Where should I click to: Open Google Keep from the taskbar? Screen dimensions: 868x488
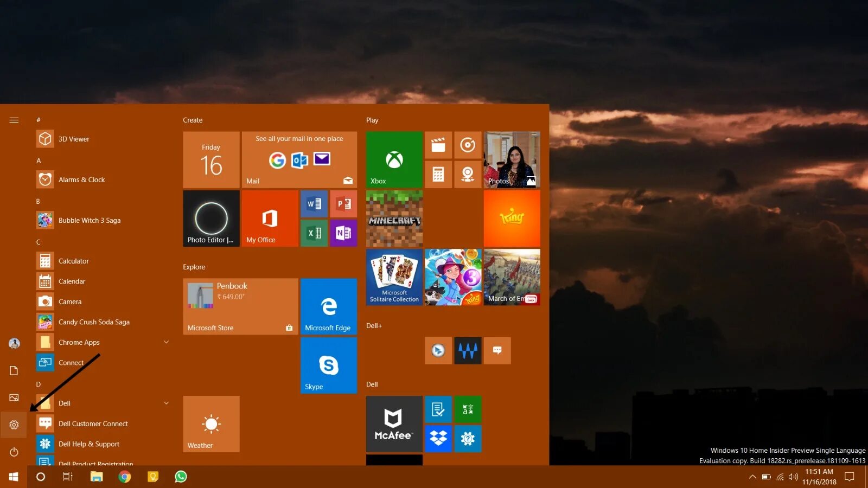tap(153, 477)
